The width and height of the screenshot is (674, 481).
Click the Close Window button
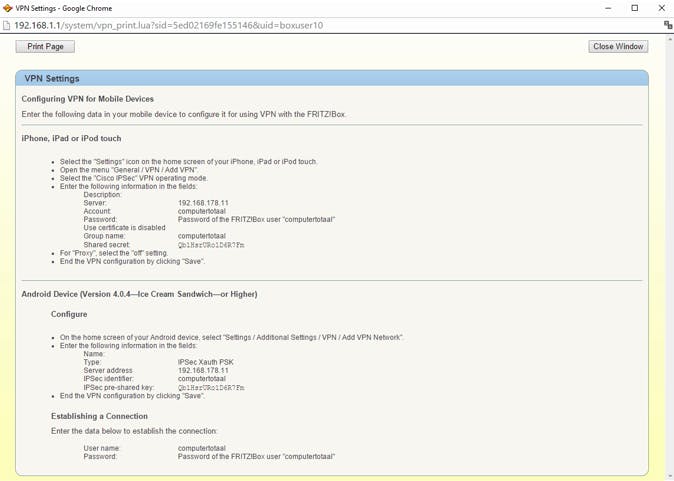click(x=618, y=46)
